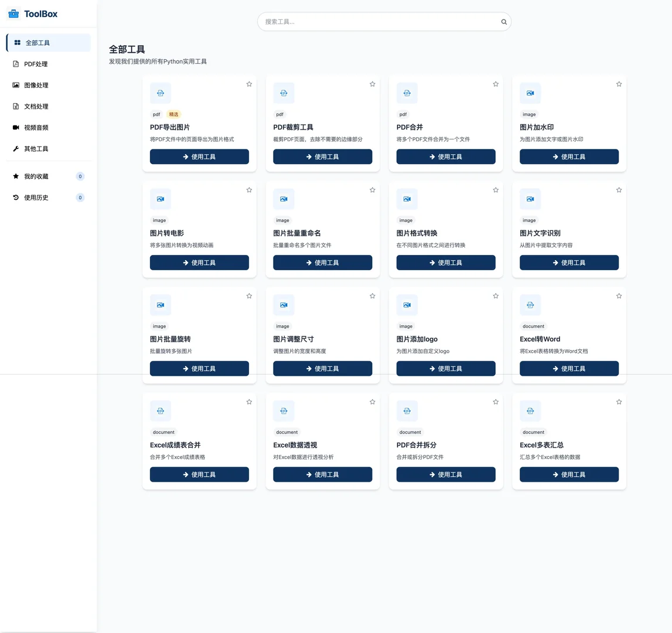Toggle favorite star on 图片转电影
The width and height of the screenshot is (672, 633).
point(249,190)
